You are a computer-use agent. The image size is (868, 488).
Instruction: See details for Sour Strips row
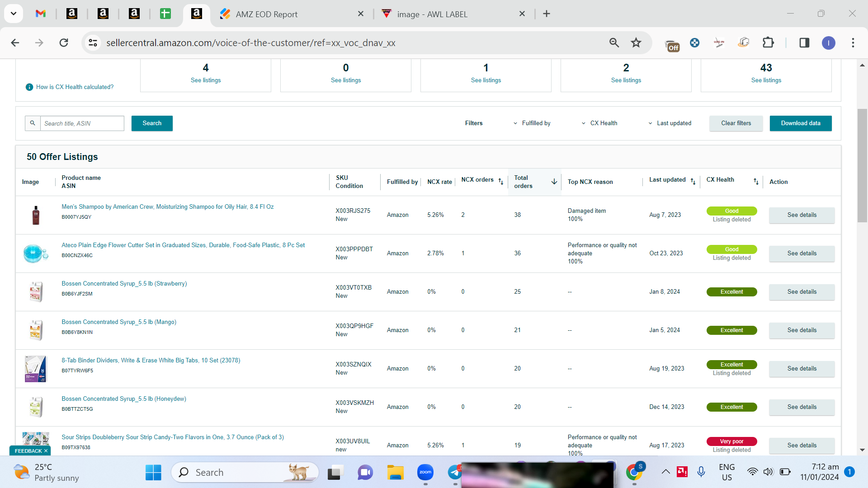coord(802,446)
